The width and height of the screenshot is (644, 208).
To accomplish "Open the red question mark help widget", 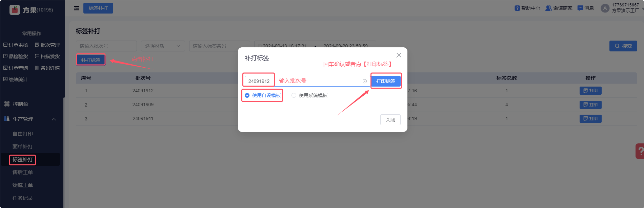I will pyautogui.click(x=640, y=151).
